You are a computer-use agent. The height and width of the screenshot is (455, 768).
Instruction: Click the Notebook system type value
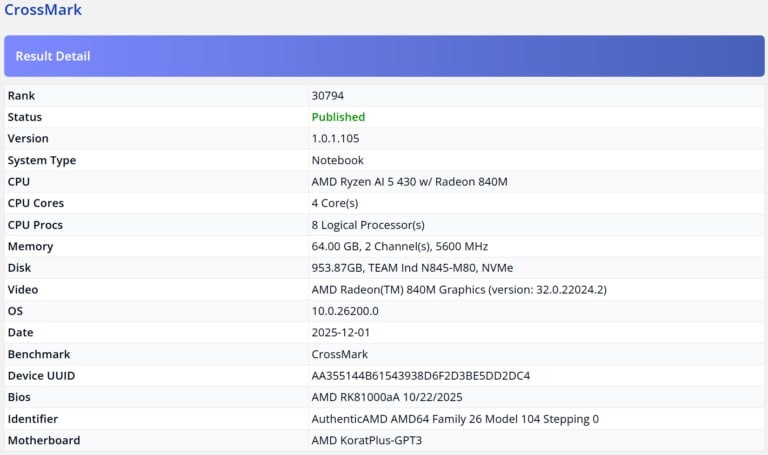[x=337, y=160]
